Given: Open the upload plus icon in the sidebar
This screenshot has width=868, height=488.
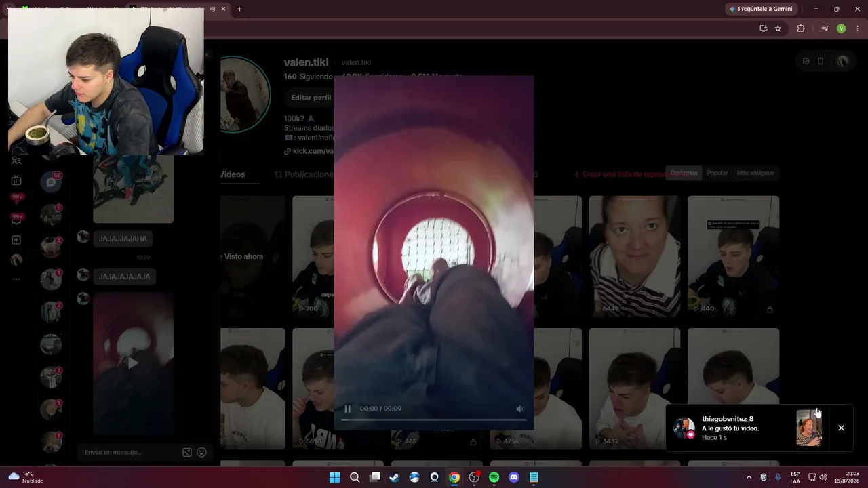Looking at the screenshot, I should pos(16,240).
